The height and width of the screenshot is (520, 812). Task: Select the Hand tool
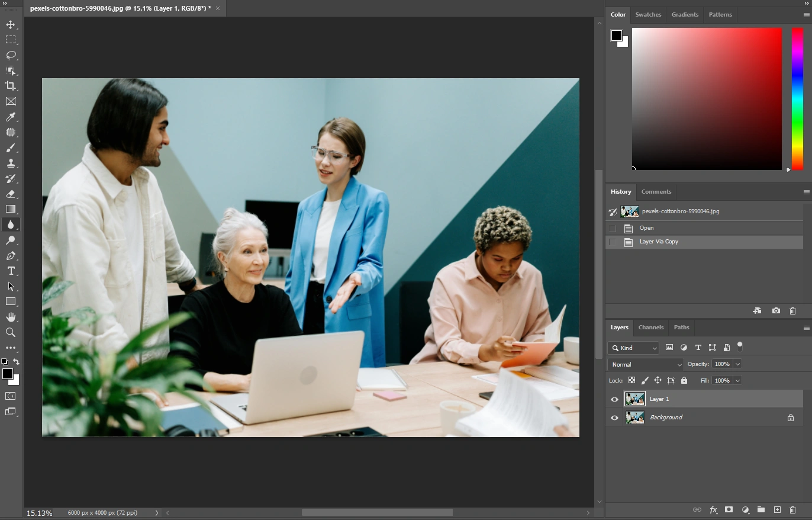click(11, 317)
